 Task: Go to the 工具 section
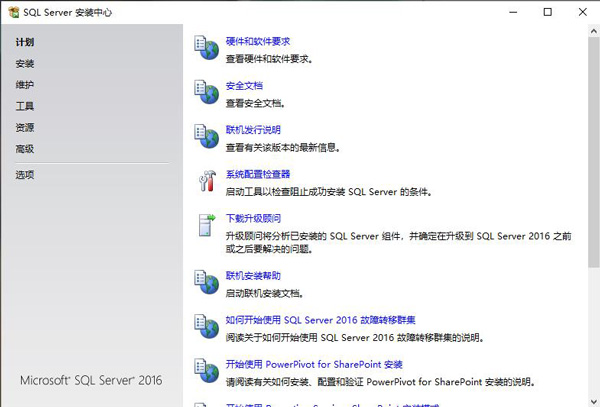(x=25, y=106)
